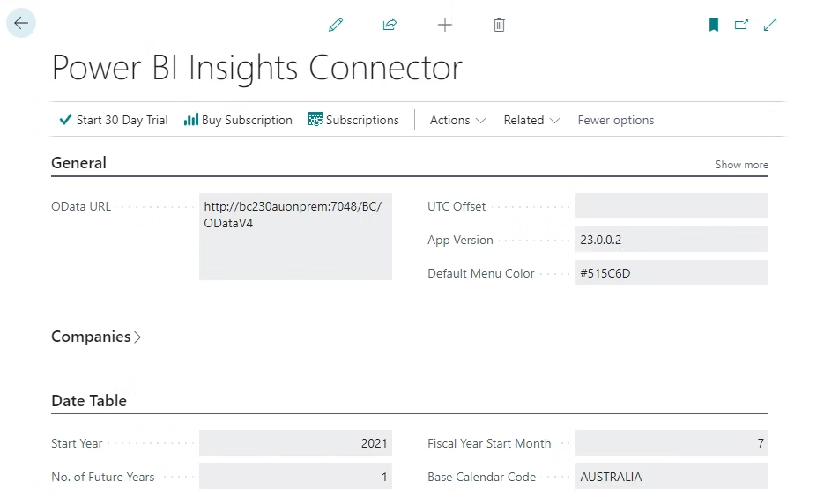Image resolution: width=824 pixels, height=504 pixels.
Task: Click the OData URL field
Action: tap(295, 236)
